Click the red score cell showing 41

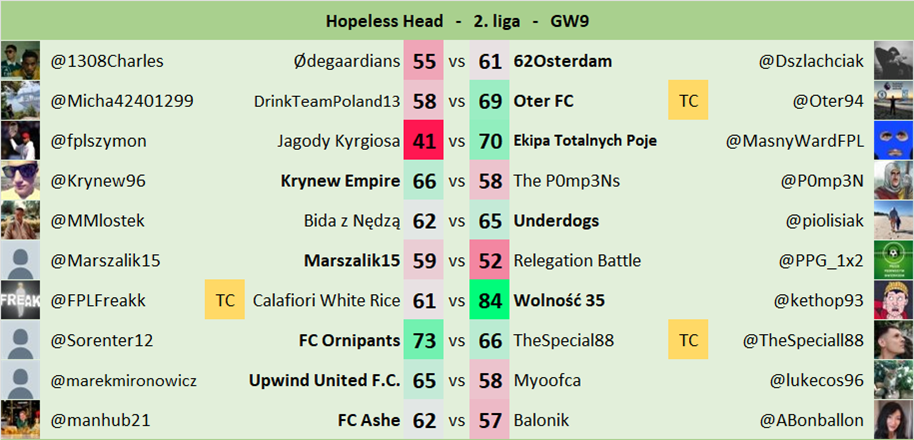pos(423,141)
